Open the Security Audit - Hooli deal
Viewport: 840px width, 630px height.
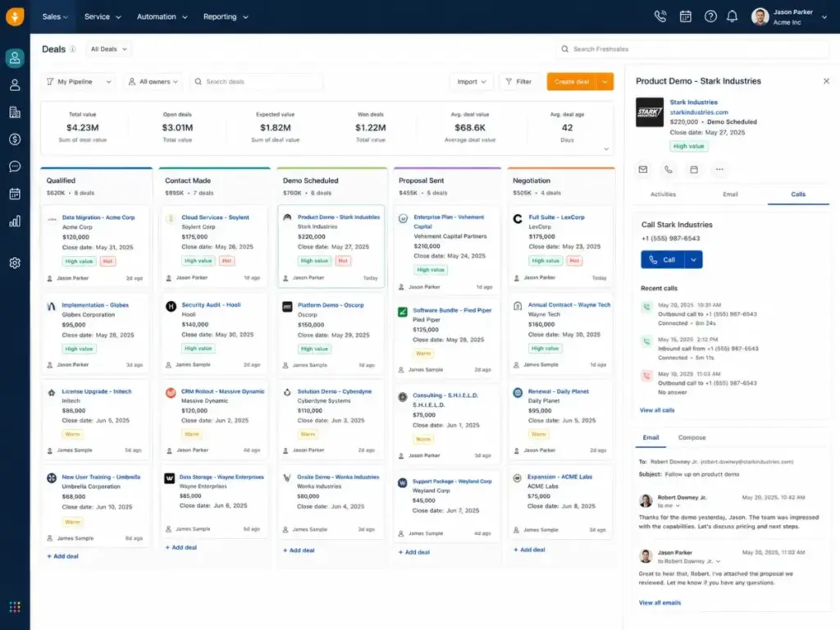(211, 305)
